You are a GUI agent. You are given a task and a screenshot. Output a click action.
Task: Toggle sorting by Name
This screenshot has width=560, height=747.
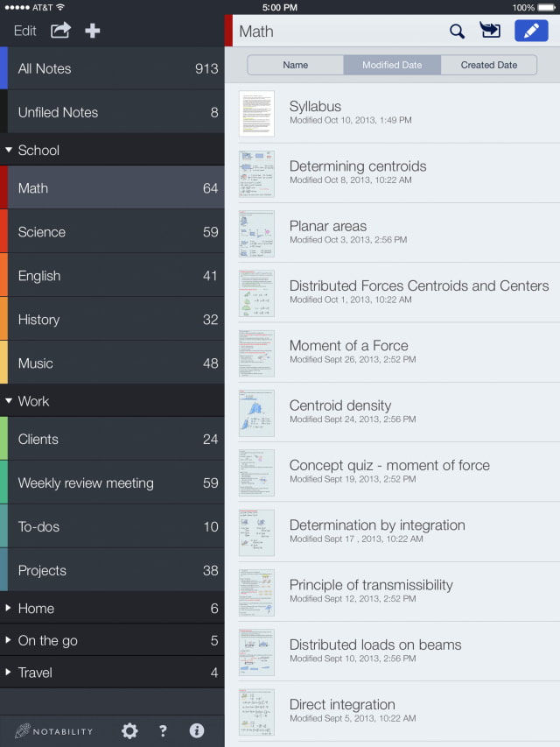(x=296, y=64)
